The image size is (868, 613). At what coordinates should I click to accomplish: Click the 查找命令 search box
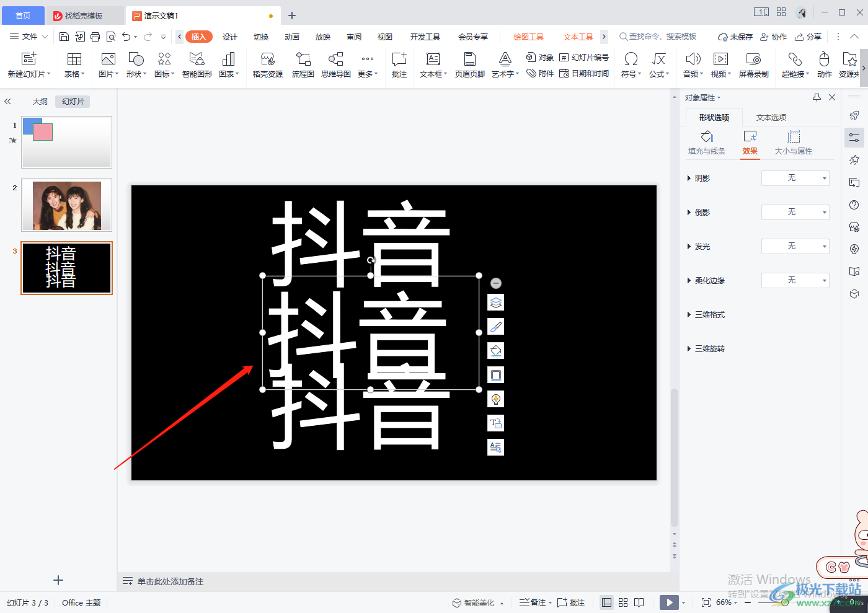click(x=658, y=37)
